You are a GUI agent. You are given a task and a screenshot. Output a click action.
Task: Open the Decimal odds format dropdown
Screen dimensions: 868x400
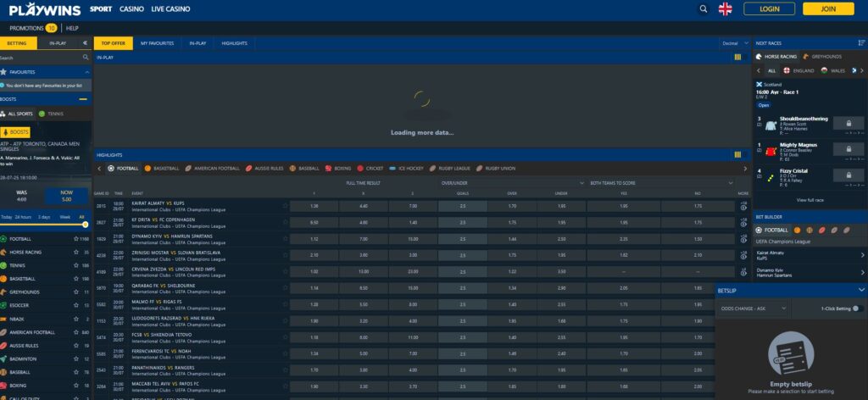point(735,43)
